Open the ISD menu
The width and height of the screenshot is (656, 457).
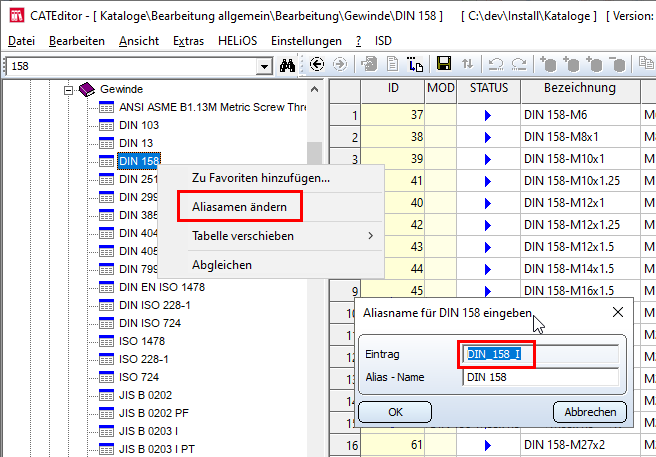383,41
